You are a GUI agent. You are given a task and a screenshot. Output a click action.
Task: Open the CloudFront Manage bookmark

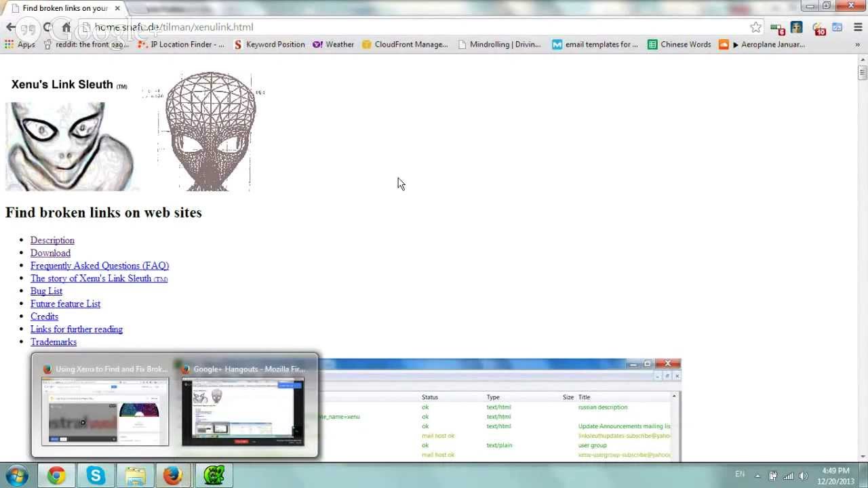[405, 45]
